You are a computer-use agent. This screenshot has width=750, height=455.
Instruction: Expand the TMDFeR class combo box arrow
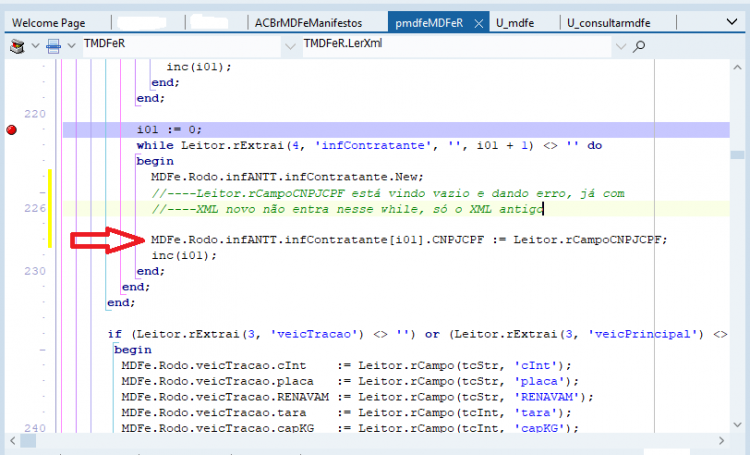[x=290, y=46]
